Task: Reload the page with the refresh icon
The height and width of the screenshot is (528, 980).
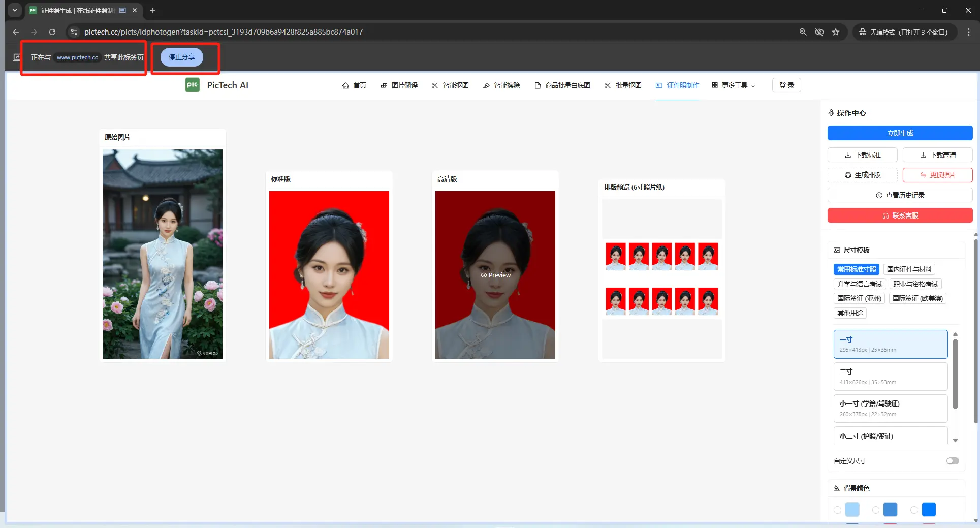Action: [52, 32]
